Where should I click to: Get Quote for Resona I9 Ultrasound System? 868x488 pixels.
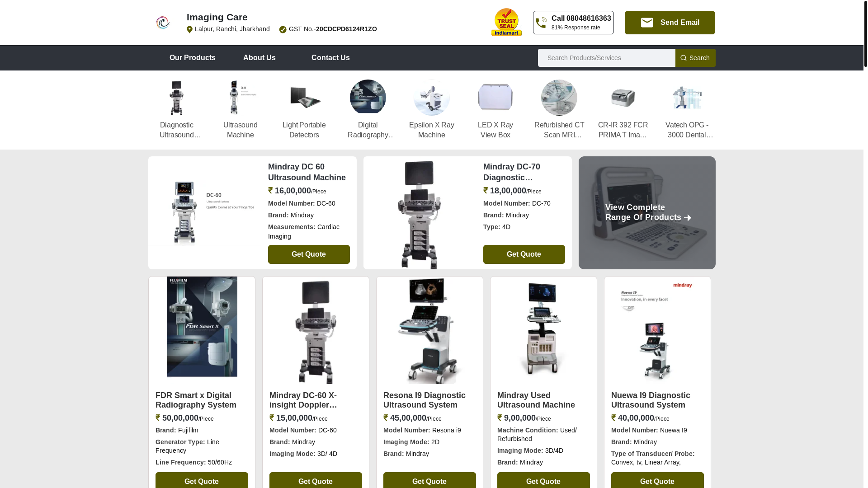coord(429,480)
